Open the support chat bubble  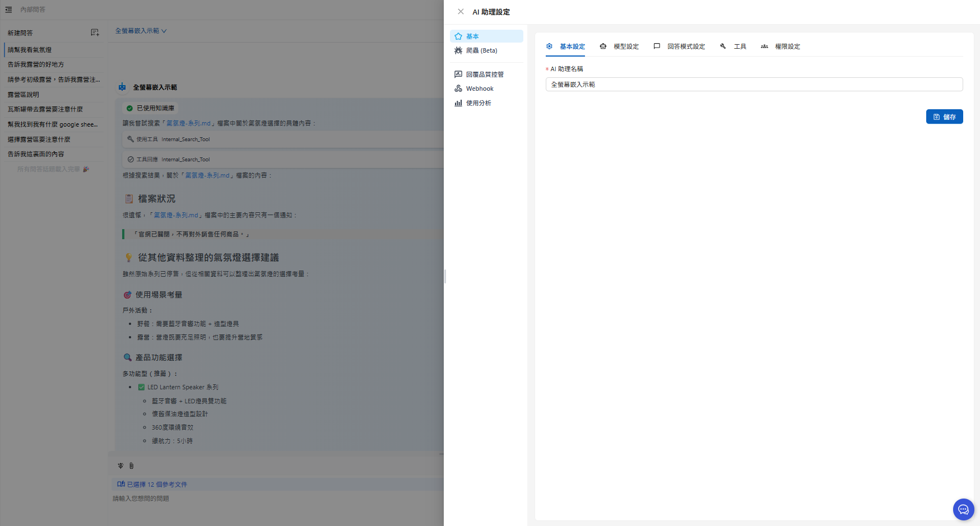963,509
